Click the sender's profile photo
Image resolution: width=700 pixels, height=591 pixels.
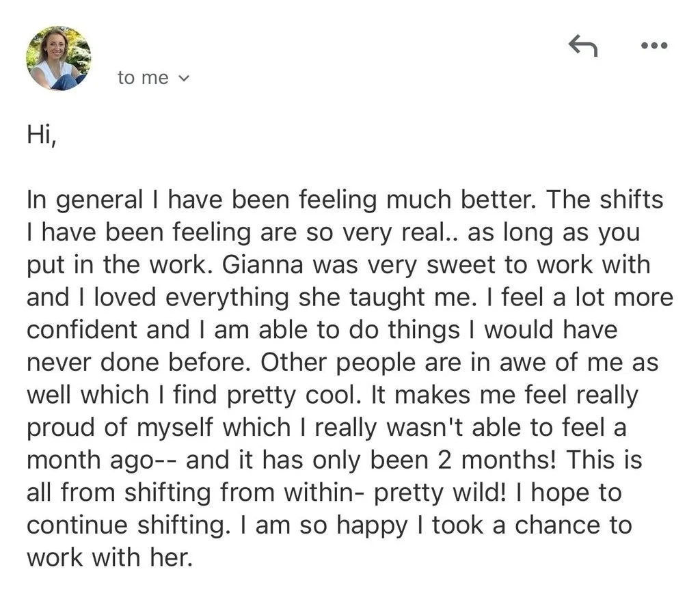click(x=58, y=58)
